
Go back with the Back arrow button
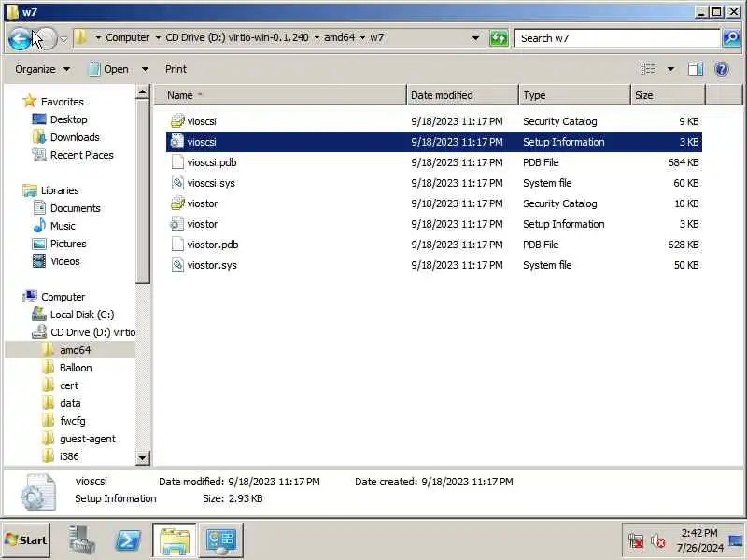20,38
